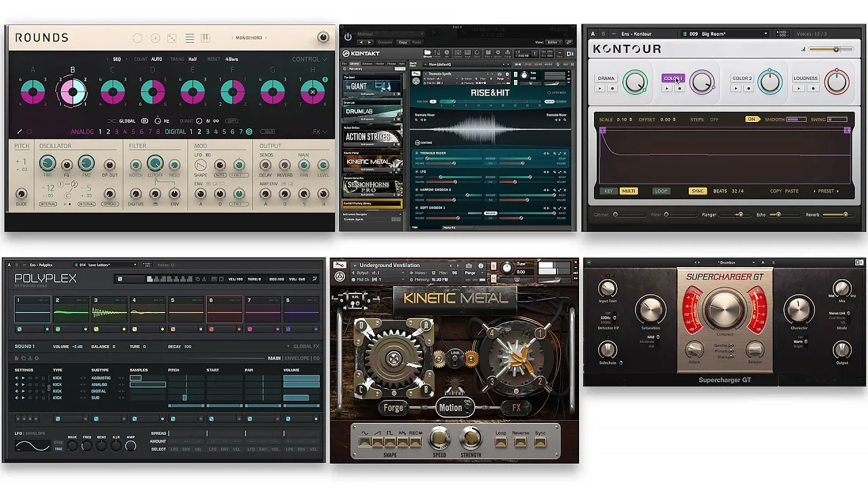Click the camera snapshot icon in Kinetic Metal

coord(469,265)
